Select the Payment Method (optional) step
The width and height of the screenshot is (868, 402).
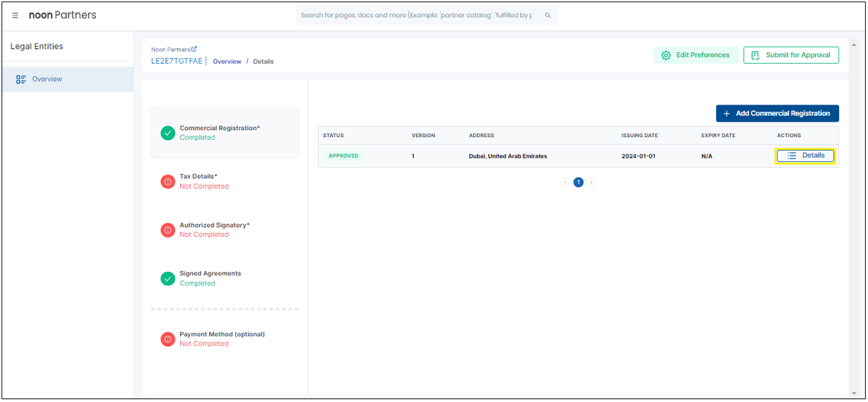(225, 339)
